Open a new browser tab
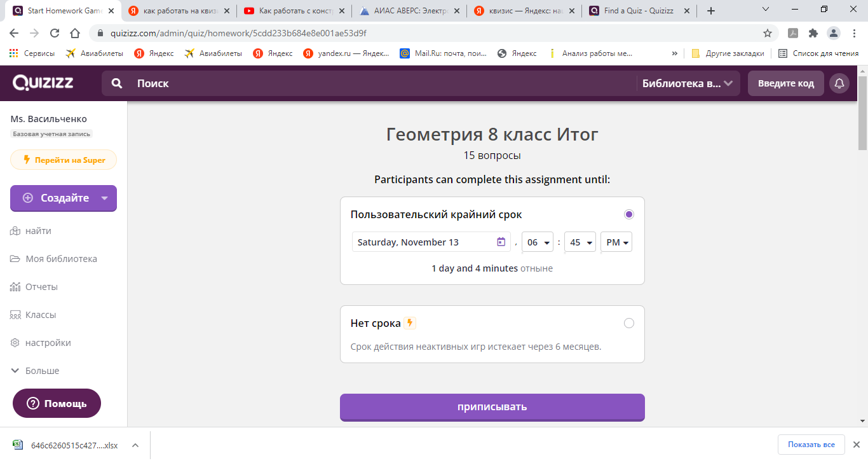 pyautogui.click(x=711, y=11)
